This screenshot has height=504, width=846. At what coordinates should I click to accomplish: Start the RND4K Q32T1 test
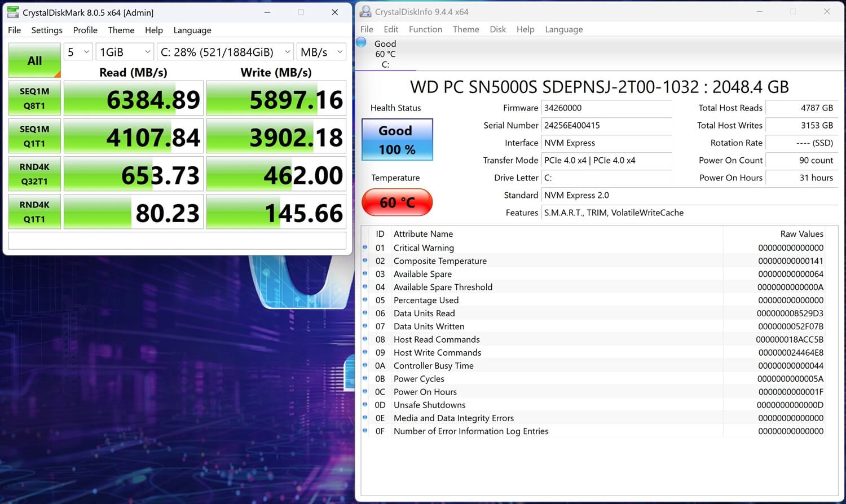(34, 174)
